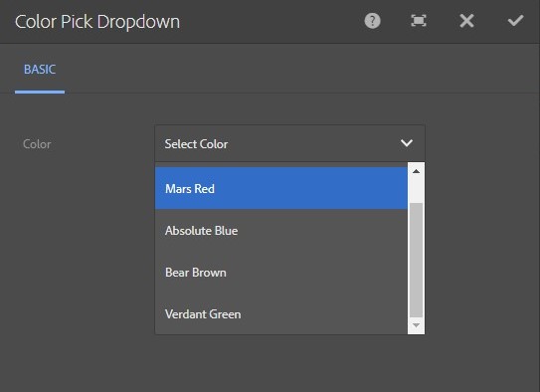Image resolution: width=540 pixels, height=392 pixels.
Task: Cancel the dialog with the X icon
Action: (466, 21)
